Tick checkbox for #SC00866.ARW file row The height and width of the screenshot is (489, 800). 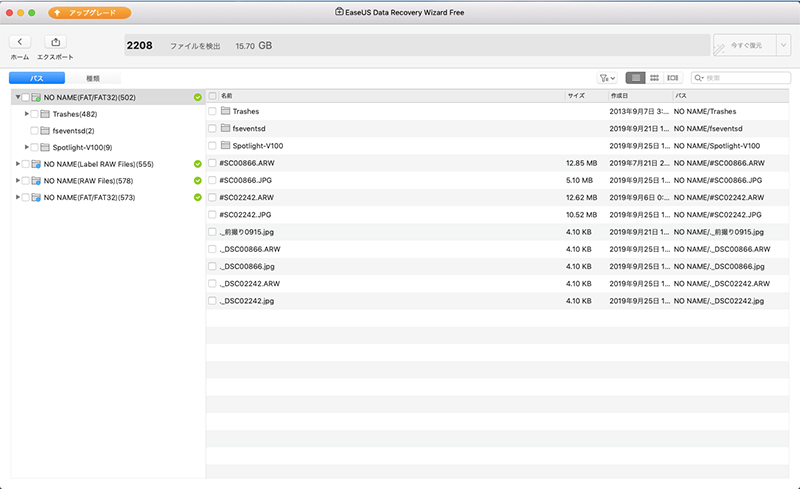[x=212, y=163]
